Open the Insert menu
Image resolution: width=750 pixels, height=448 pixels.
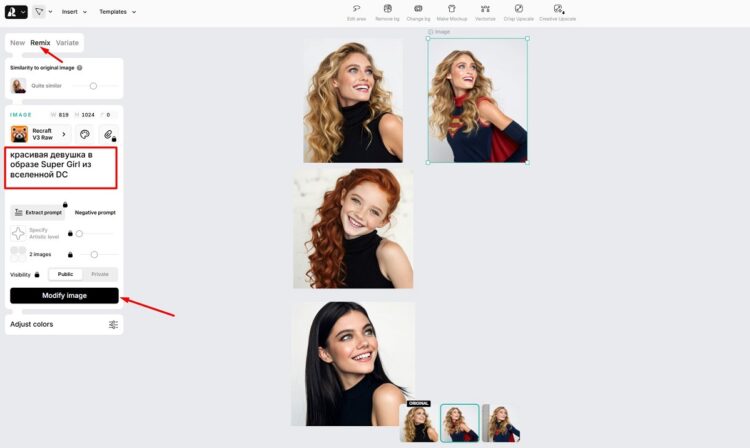(x=74, y=12)
